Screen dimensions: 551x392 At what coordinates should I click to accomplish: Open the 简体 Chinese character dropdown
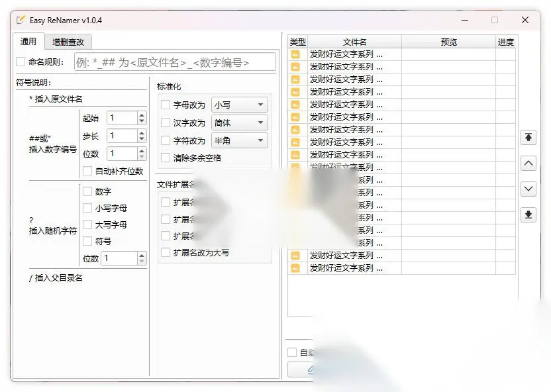tap(239, 122)
